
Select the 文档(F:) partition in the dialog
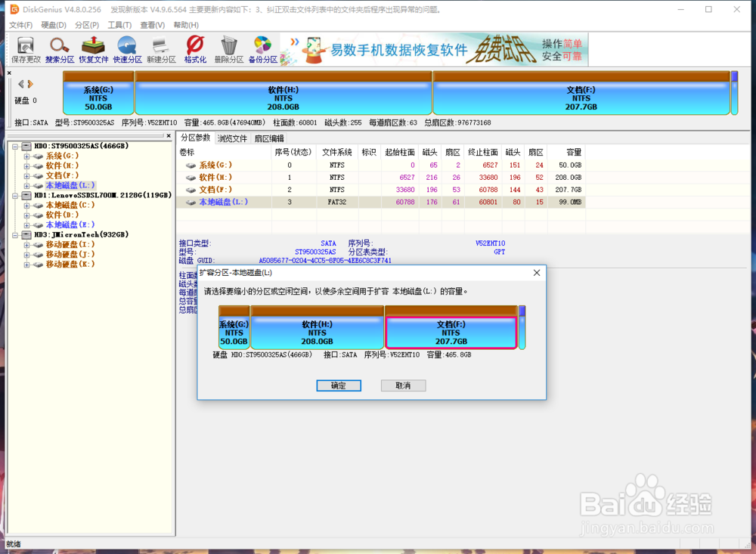[x=451, y=328]
